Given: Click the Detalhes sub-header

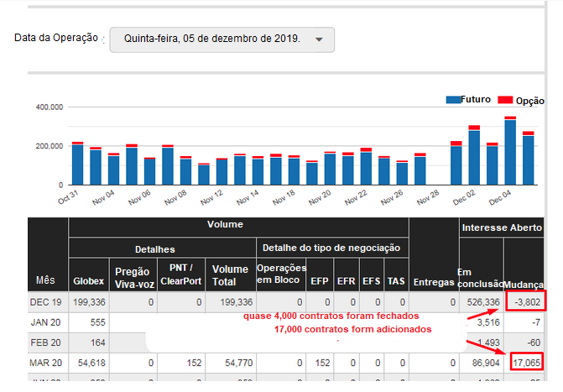Looking at the screenshot, I should click(x=154, y=249).
